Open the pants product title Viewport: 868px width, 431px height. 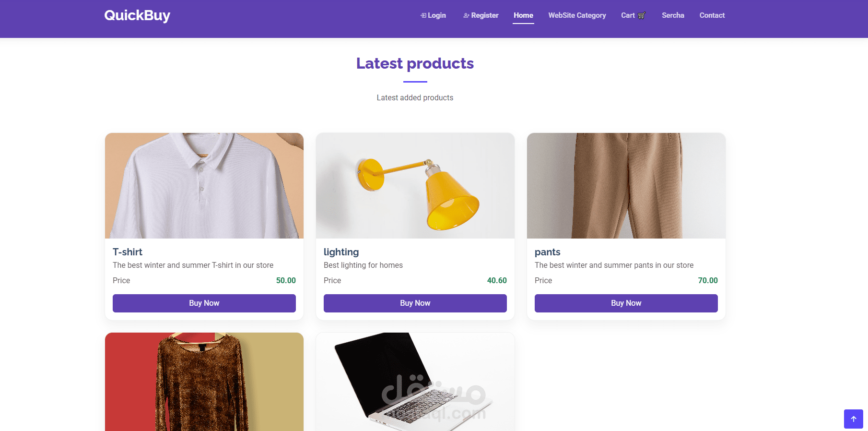(x=547, y=252)
